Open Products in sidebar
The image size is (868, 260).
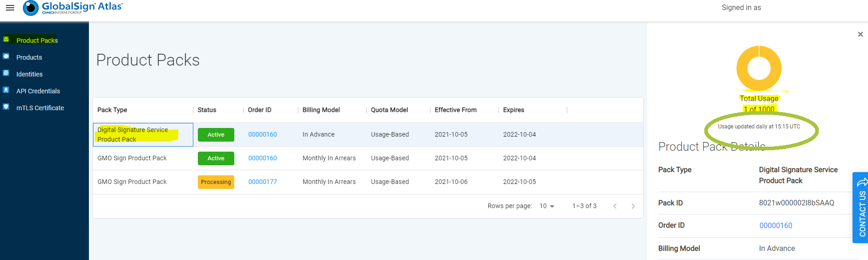[29, 57]
